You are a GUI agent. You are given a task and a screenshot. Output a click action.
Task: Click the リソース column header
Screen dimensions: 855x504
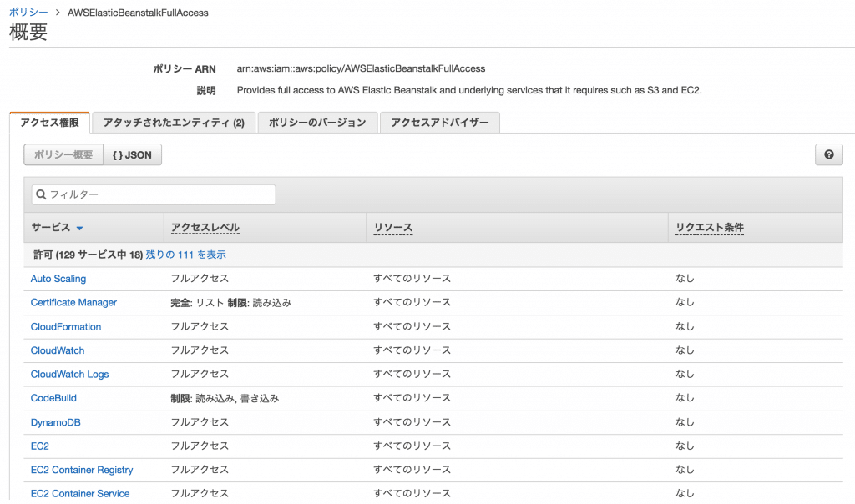pyautogui.click(x=392, y=228)
